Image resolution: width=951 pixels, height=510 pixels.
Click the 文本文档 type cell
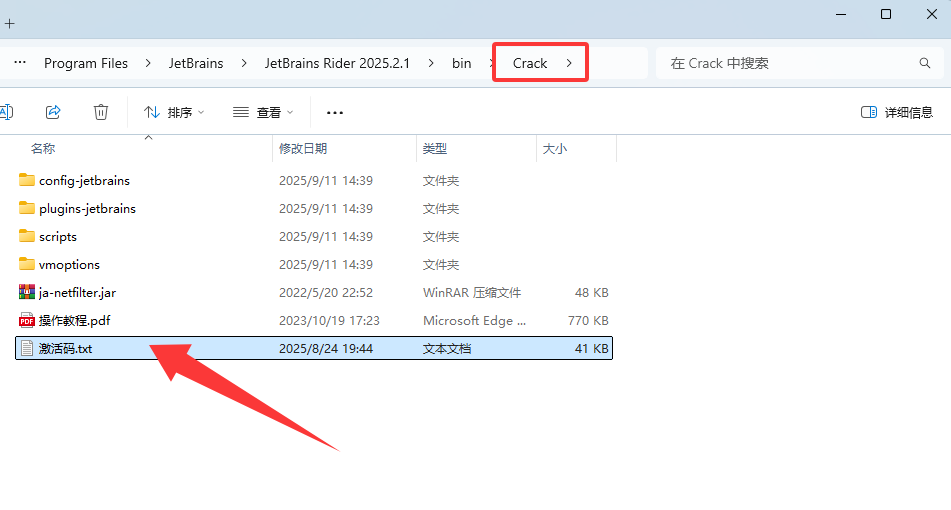click(447, 348)
